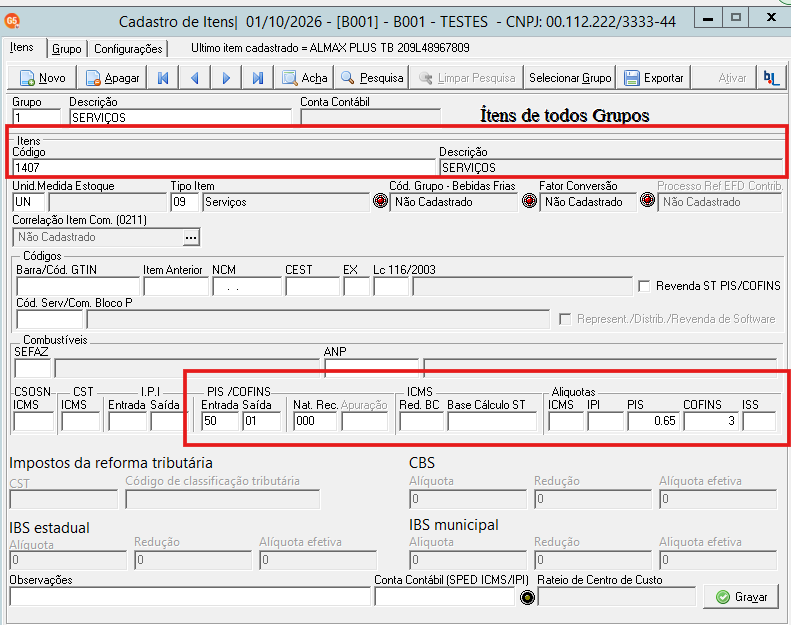Jump to last record arrow

click(x=257, y=78)
